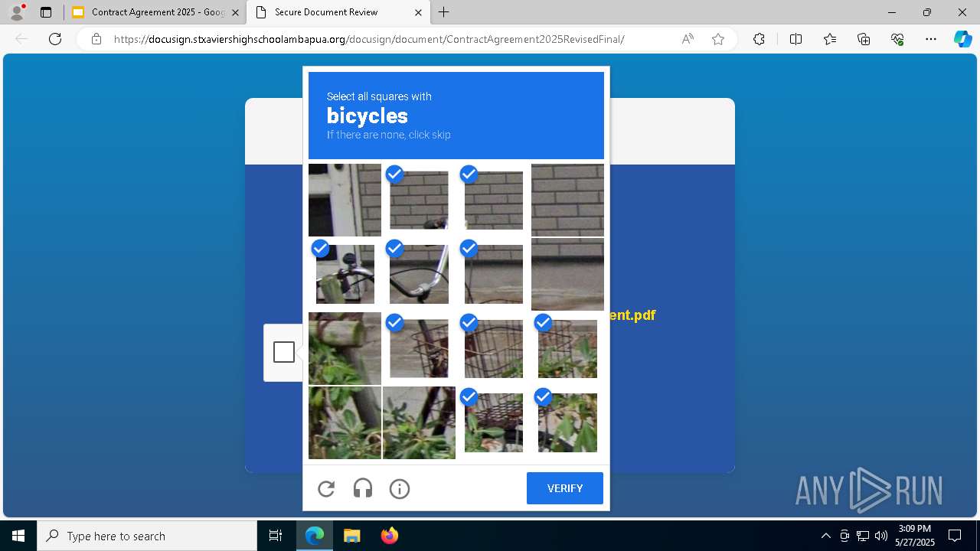Open the tab actions menu icon
The height and width of the screenshot is (551, 980).
(46, 12)
